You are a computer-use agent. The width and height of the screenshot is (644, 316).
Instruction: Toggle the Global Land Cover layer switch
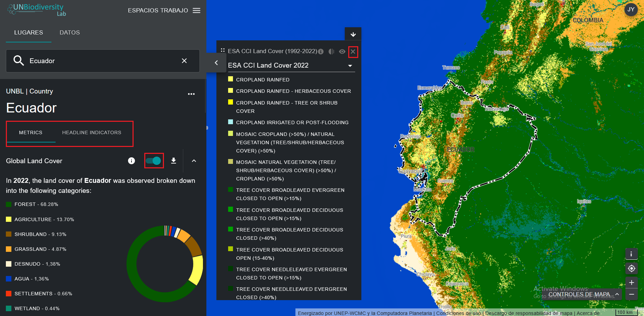[154, 161]
